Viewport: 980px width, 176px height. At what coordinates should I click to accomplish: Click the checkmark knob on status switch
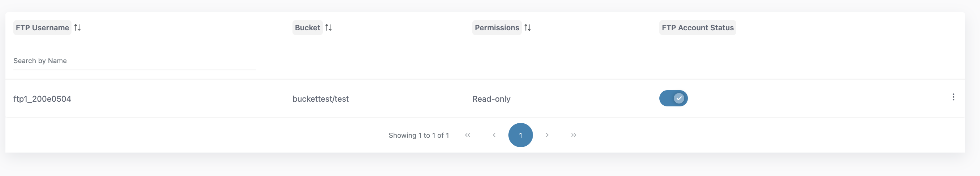click(x=679, y=98)
